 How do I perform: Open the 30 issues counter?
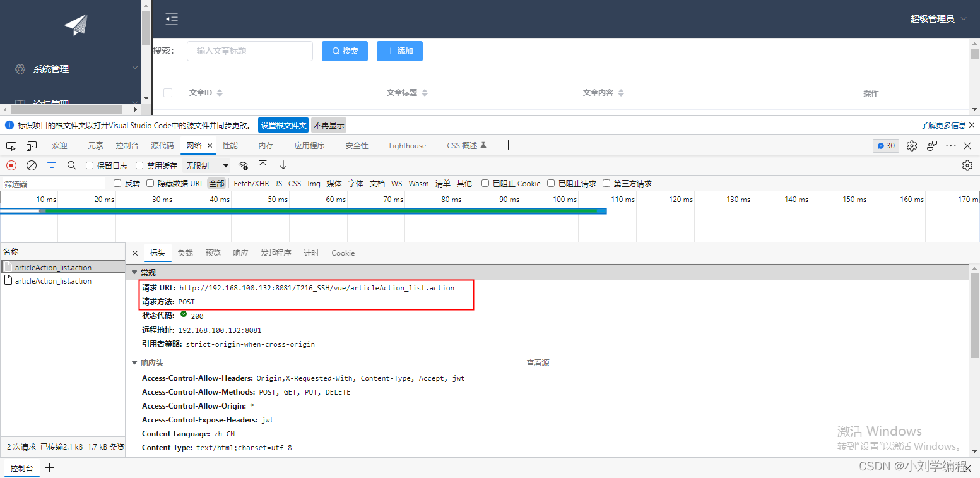point(886,146)
